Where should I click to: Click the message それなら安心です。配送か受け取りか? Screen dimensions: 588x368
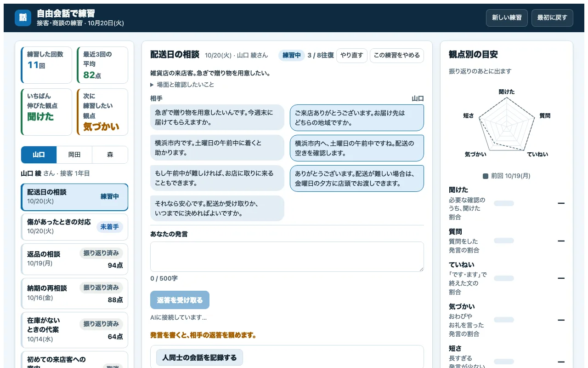[217, 208]
